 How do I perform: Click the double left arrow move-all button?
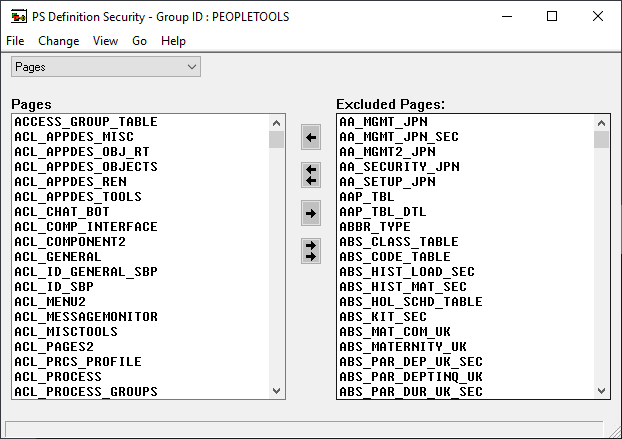pyautogui.click(x=311, y=175)
